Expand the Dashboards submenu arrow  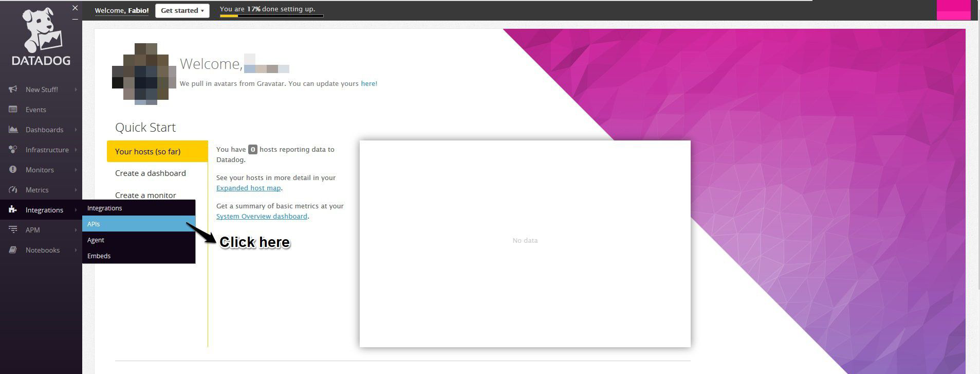[76, 130]
